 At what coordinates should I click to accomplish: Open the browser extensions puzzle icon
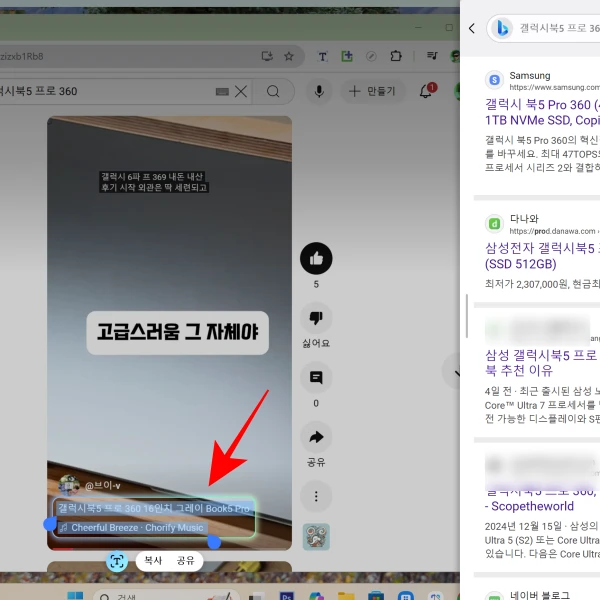[396, 56]
